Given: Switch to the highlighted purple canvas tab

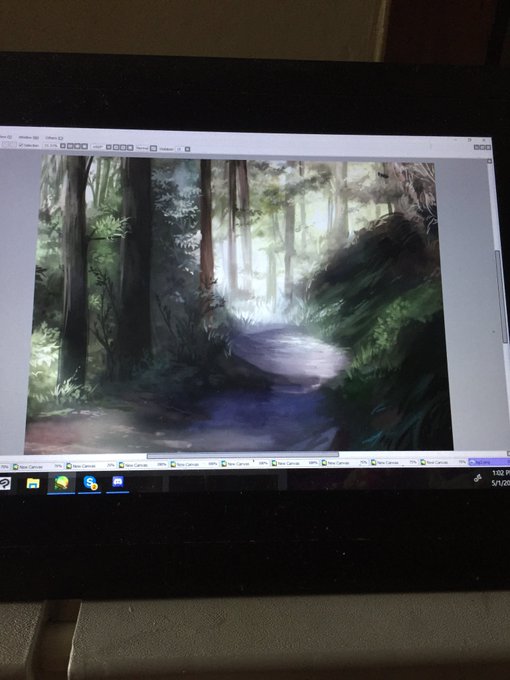Looking at the screenshot, I should click(x=489, y=462).
